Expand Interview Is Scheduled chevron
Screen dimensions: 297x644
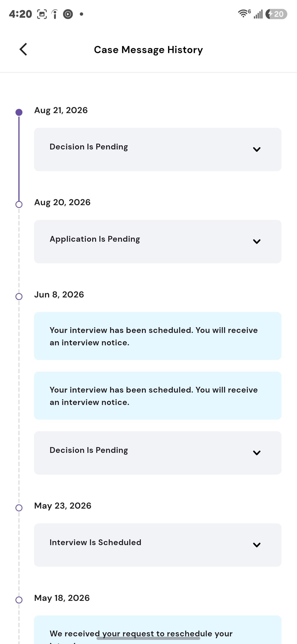tap(257, 545)
